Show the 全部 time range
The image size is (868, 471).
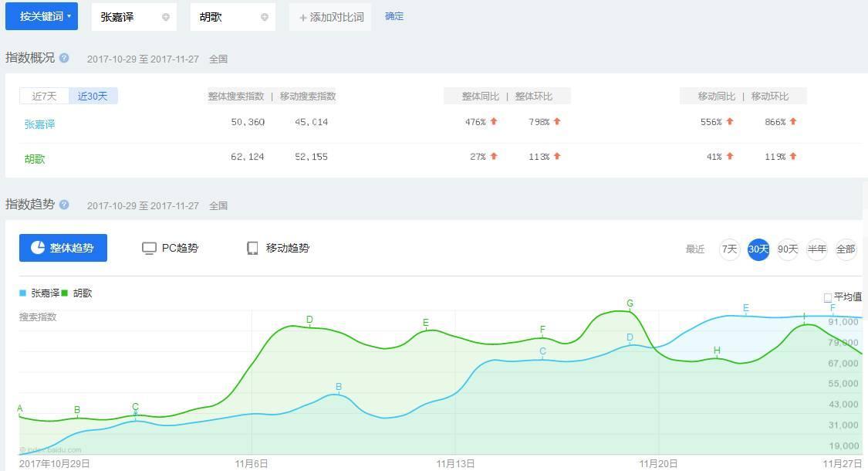pos(846,249)
